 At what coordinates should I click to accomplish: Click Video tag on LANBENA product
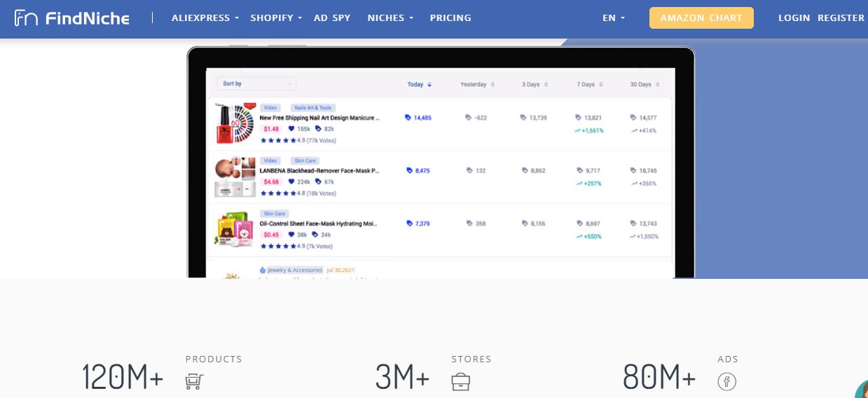tap(270, 160)
